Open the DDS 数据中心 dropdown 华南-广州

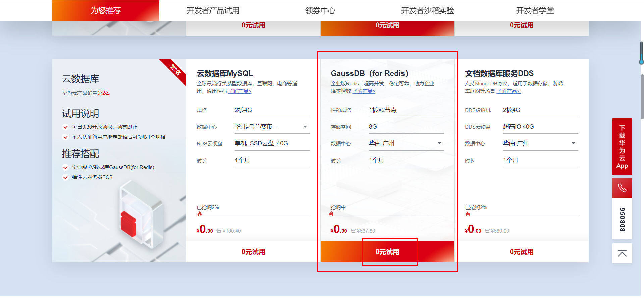click(x=540, y=143)
